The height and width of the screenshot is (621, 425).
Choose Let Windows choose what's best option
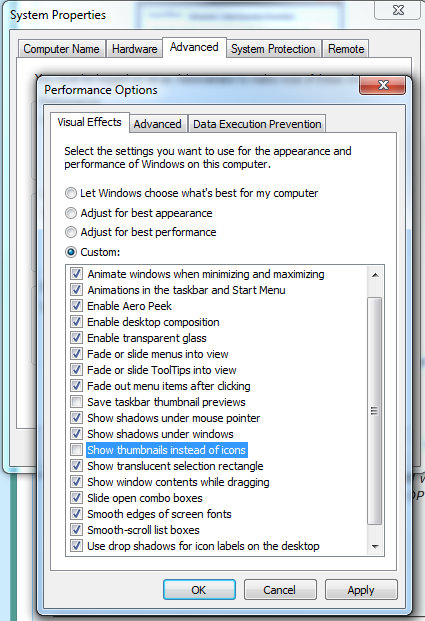71,193
